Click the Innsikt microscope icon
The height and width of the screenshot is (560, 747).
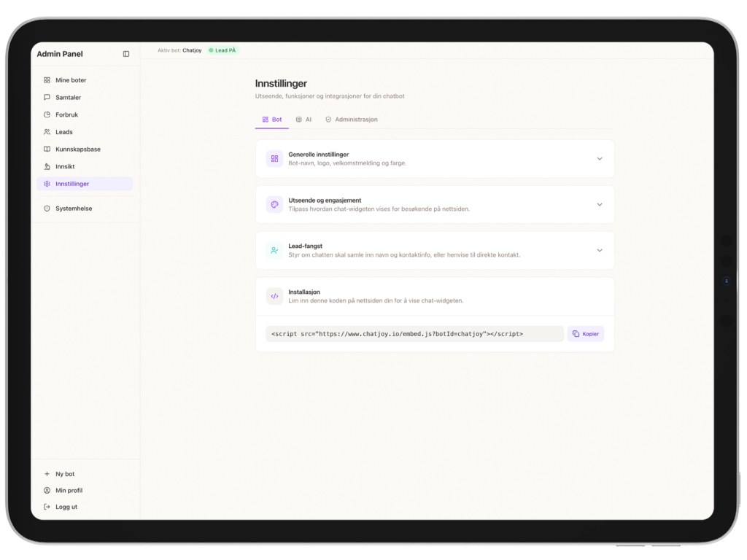click(47, 166)
